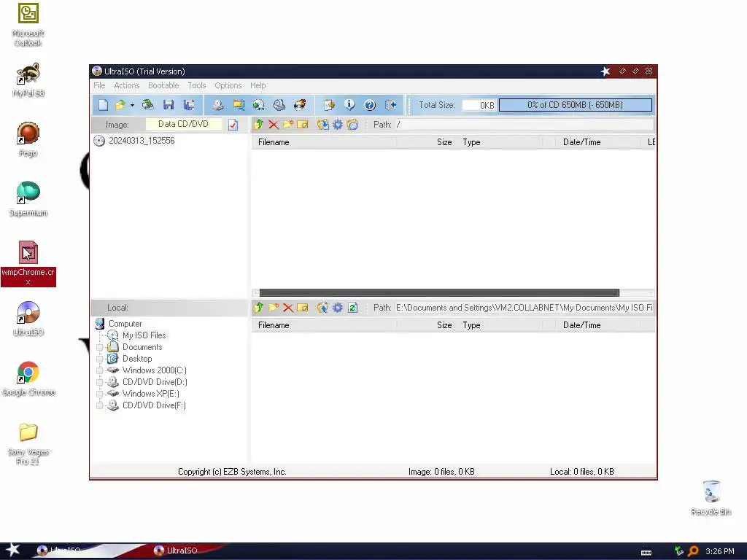
Task: Click the Save As multi-floppy icon
Action: [x=189, y=105]
